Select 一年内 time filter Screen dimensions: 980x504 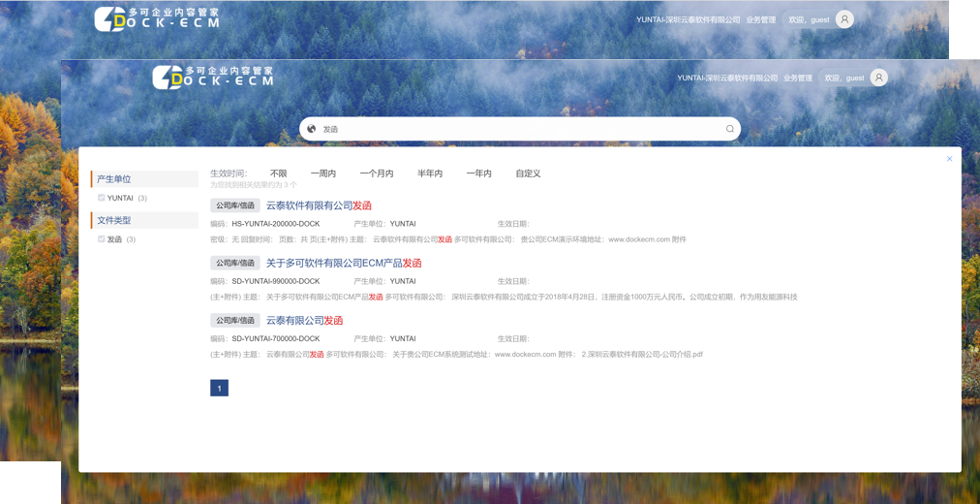coord(478,173)
